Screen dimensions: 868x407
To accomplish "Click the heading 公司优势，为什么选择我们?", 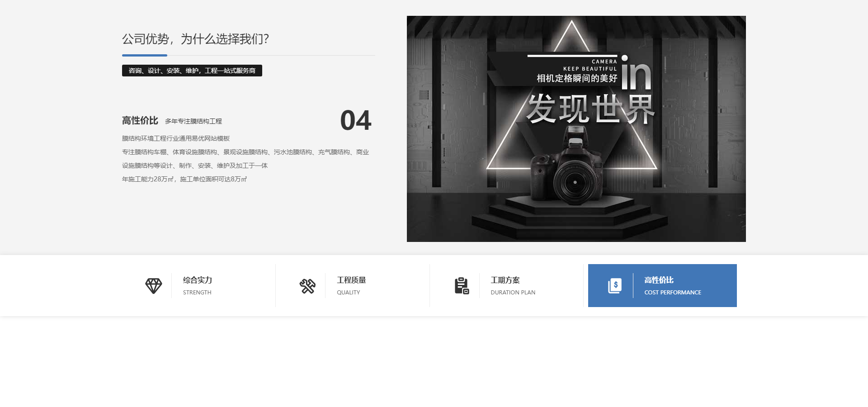I will click(x=196, y=39).
